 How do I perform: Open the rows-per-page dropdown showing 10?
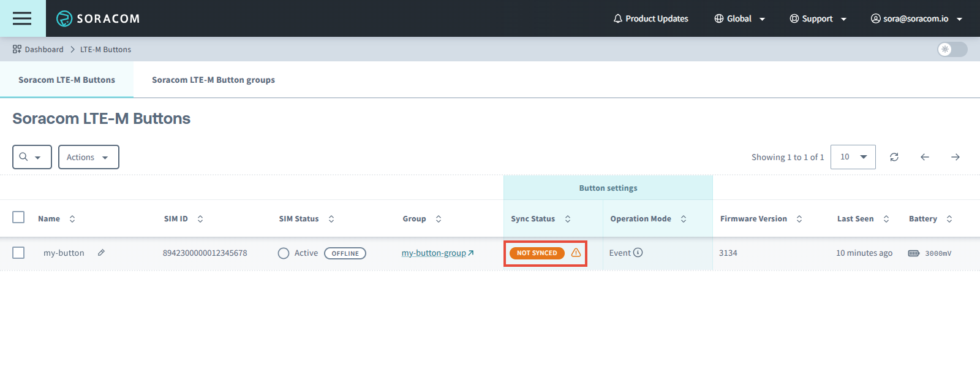click(853, 157)
